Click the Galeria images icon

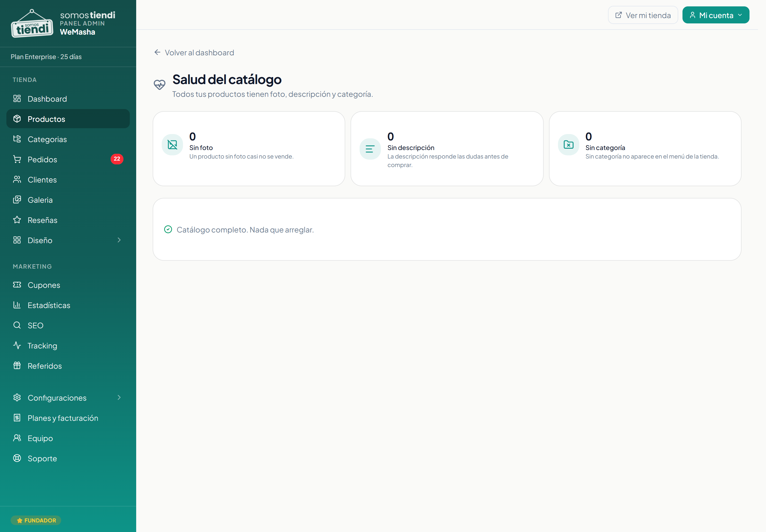click(17, 200)
